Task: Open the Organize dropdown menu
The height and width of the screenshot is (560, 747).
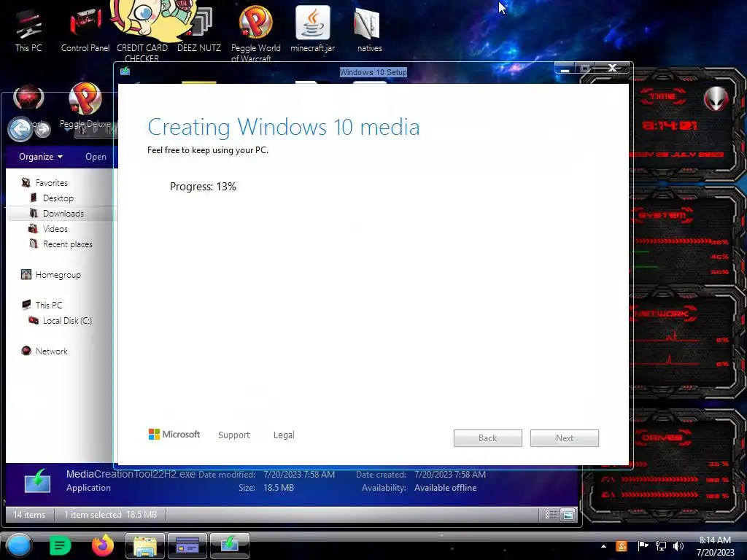Action: (x=41, y=157)
